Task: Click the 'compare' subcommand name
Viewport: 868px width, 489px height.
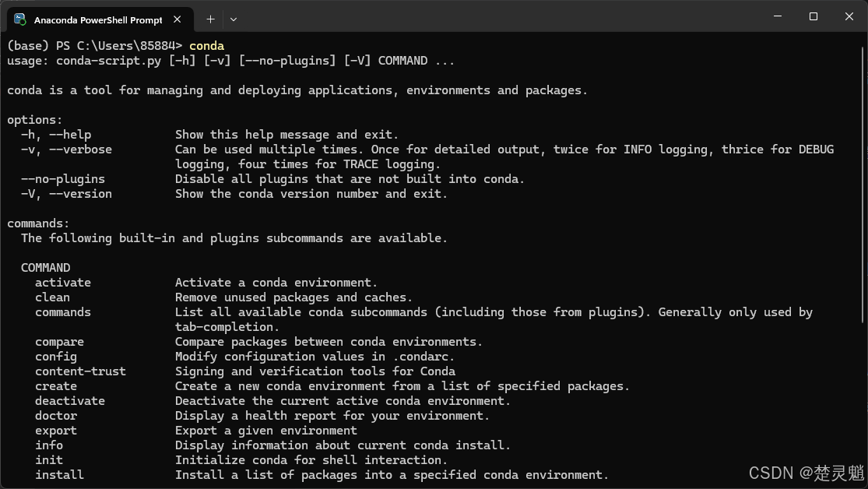Action: tap(60, 342)
